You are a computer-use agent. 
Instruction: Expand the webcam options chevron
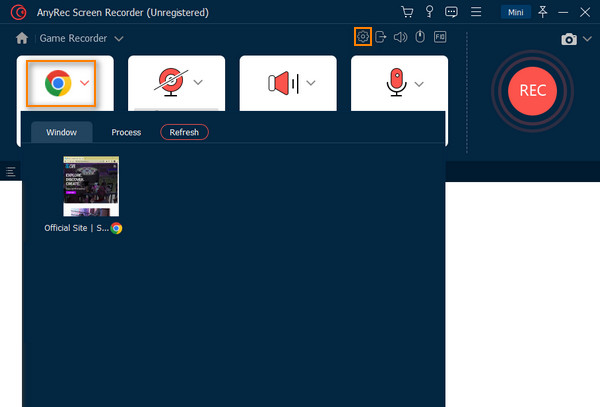tap(198, 82)
